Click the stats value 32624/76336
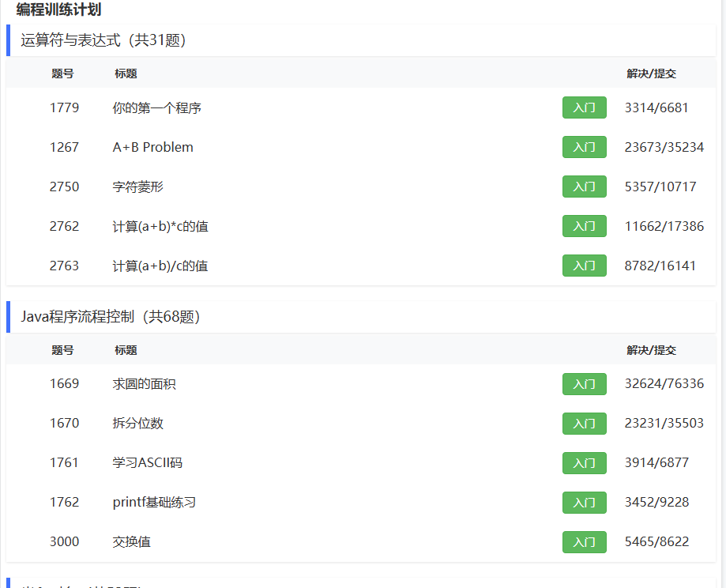 (x=664, y=383)
